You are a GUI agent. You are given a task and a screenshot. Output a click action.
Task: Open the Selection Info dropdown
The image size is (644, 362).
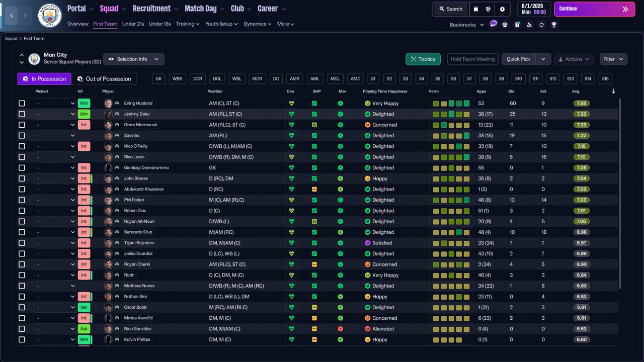click(133, 59)
